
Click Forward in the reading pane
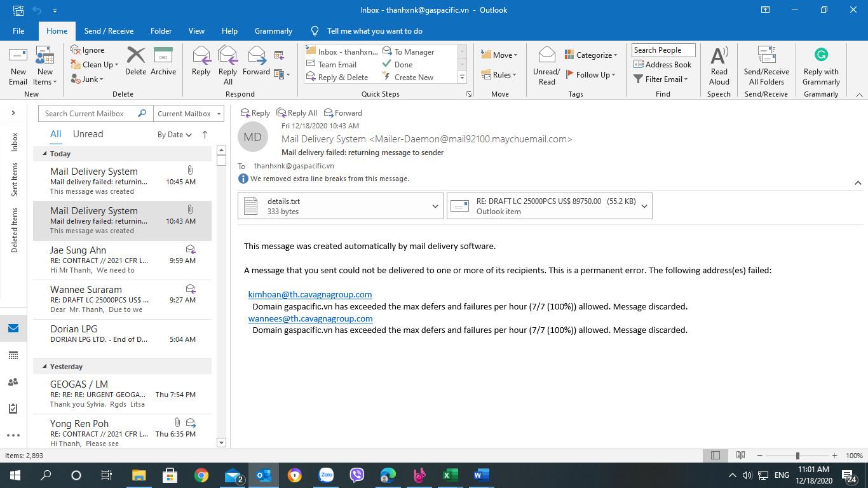pyautogui.click(x=343, y=113)
